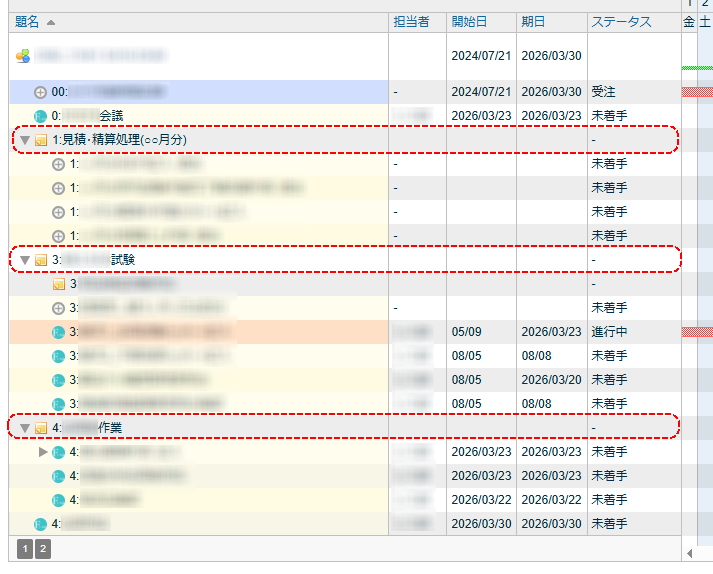Sort by the 題名 column header
The width and height of the screenshot is (713, 574).
point(28,21)
